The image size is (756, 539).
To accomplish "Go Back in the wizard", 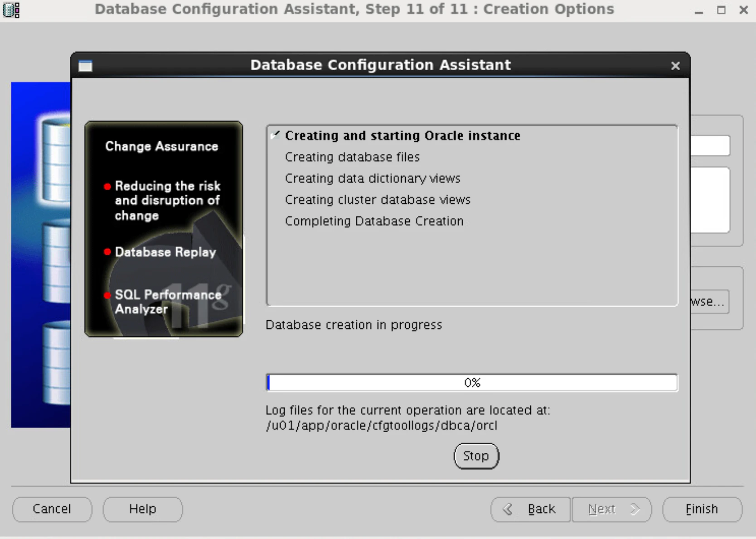I will click(531, 510).
